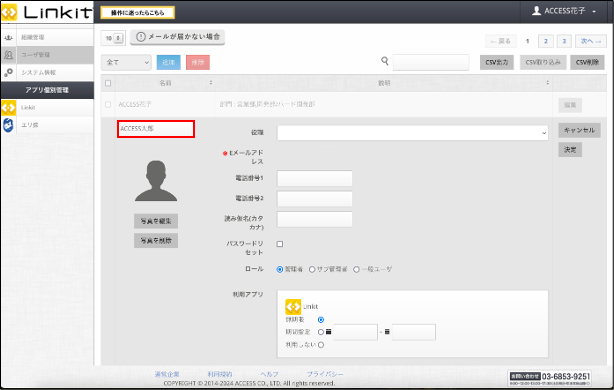Click the Linkit logo icon in header

[9, 12]
